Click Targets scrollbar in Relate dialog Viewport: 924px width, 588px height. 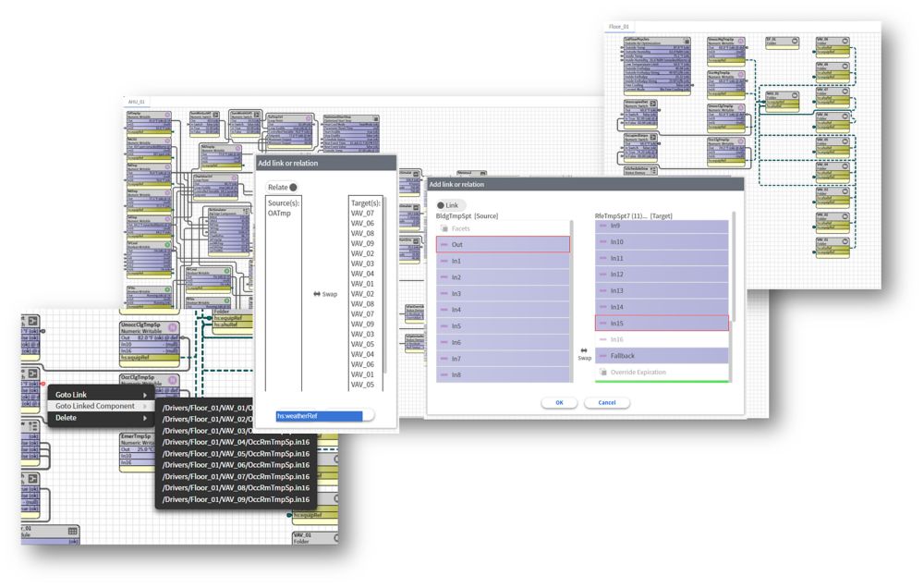[x=385, y=284]
